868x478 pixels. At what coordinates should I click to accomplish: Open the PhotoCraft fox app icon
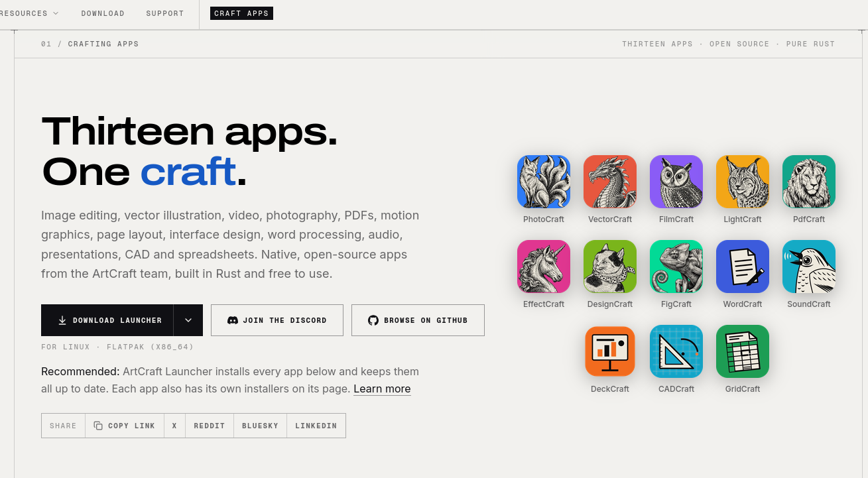tap(544, 182)
